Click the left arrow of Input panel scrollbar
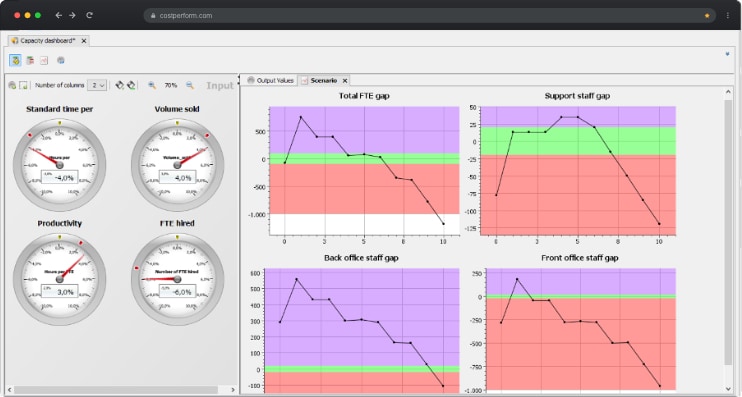742x397 pixels. pos(9,389)
